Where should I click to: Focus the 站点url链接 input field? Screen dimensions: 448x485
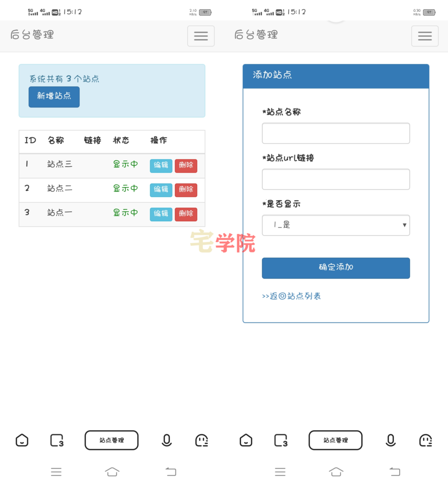tap(336, 179)
